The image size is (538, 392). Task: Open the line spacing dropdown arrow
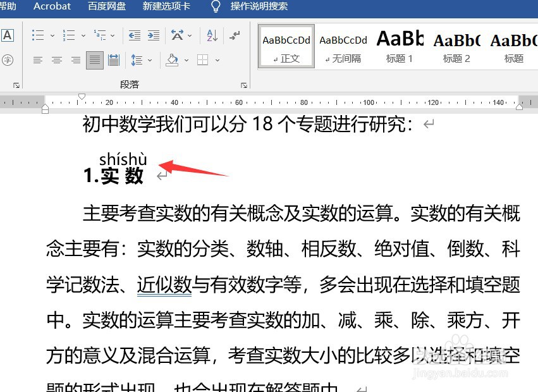coord(150,61)
